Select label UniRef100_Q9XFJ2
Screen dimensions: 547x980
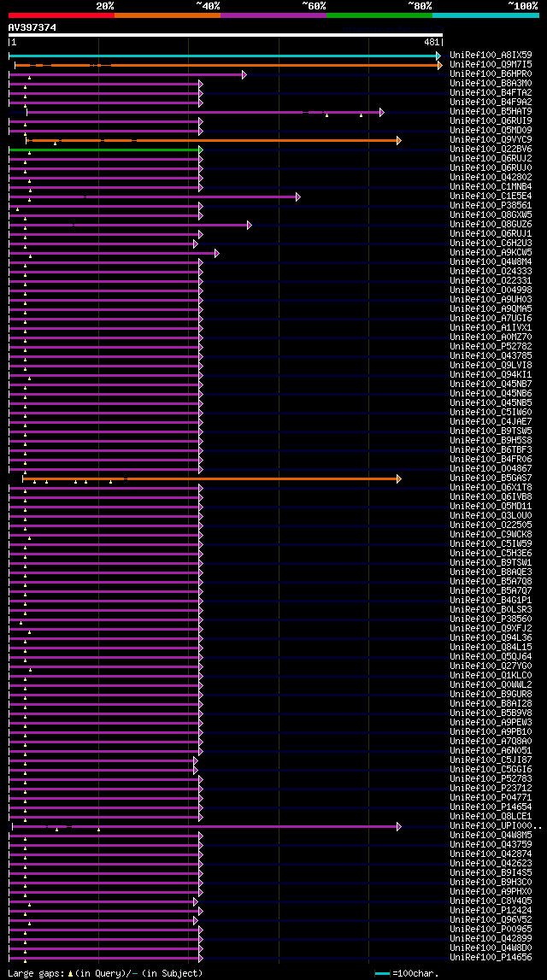tap(491, 628)
